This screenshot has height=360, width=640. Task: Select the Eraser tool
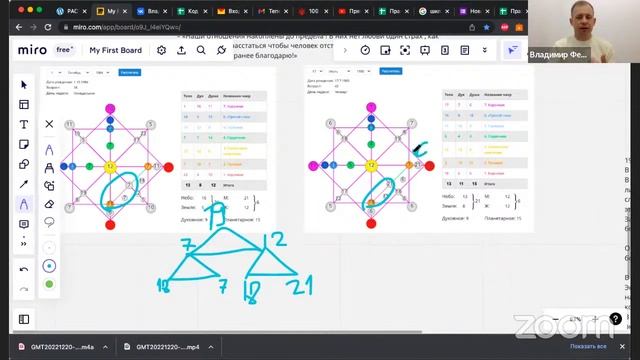(x=49, y=204)
